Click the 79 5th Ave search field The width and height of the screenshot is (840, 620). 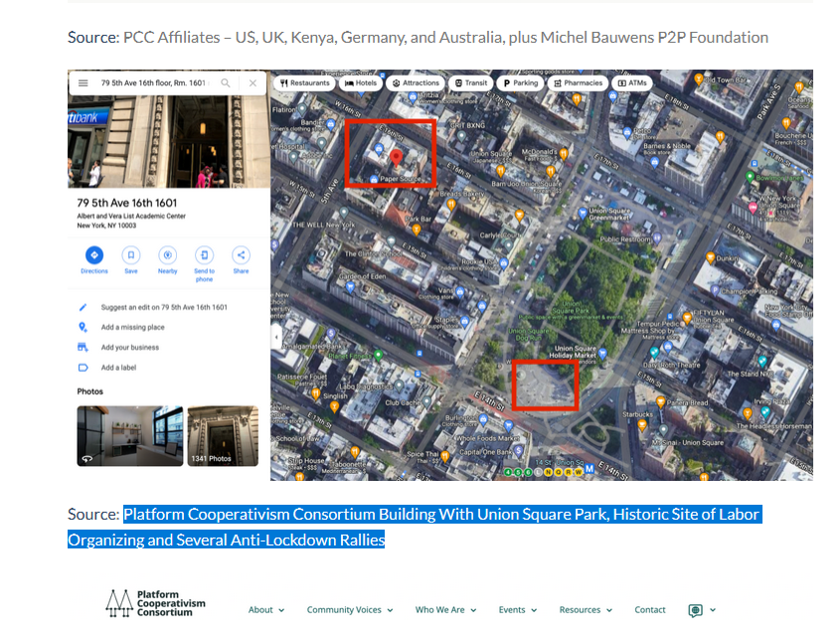pos(153,83)
